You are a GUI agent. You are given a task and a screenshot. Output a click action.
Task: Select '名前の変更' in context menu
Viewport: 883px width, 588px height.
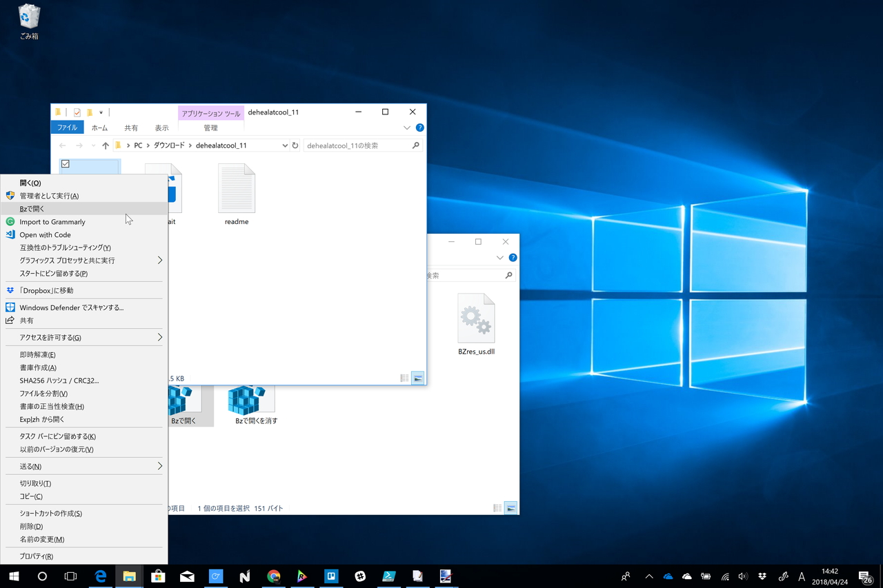(x=84, y=540)
